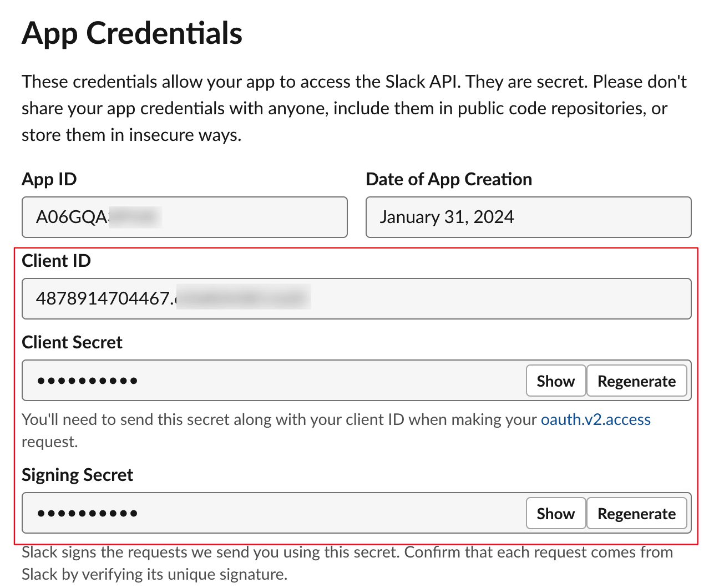Click the 'App ID' label
Screen dimensions: 719x588
click(x=49, y=179)
